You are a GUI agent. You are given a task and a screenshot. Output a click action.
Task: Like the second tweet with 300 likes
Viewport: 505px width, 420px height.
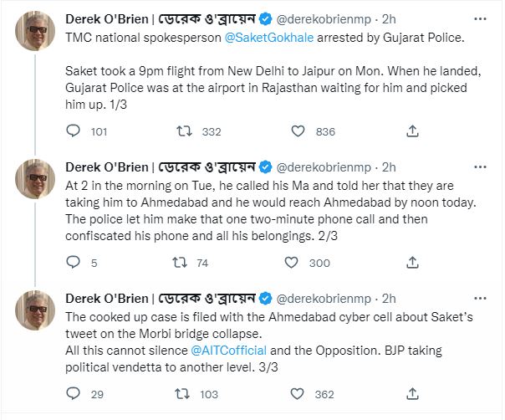point(293,263)
